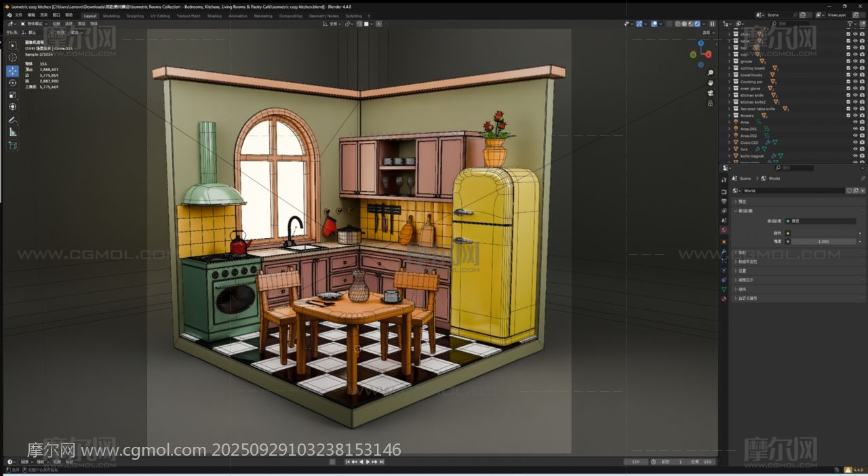This screenshot has height=476, width=868.
Task: Switch to the Shading workspace tab
Action: click(214, 16)
